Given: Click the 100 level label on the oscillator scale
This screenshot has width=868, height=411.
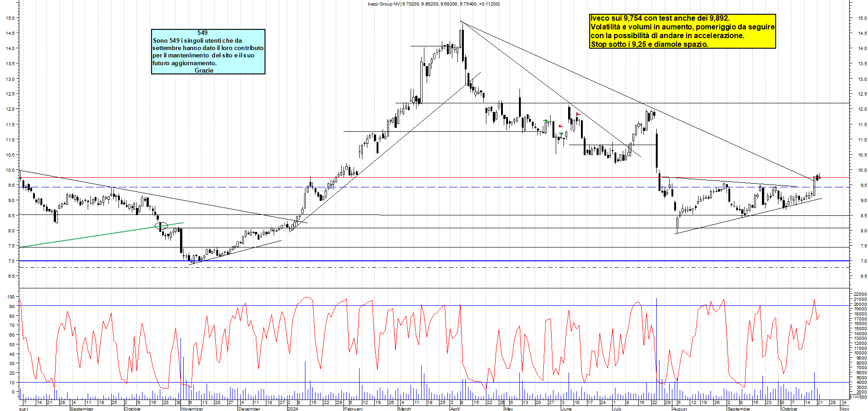Looking at the screenshot, I should pyautogui.click(x=11, y=297).
